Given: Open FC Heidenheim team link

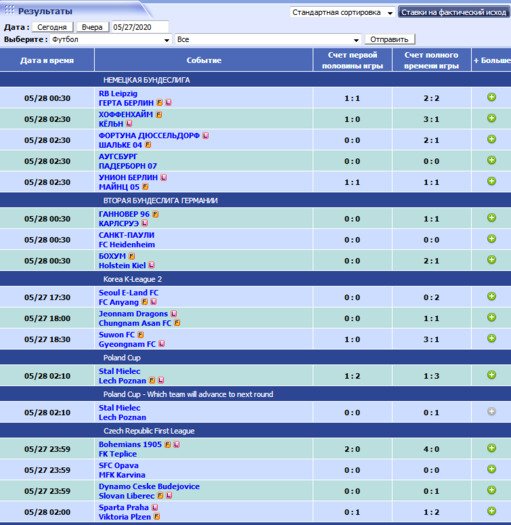Looking at the screenshot, I should 127,245.
